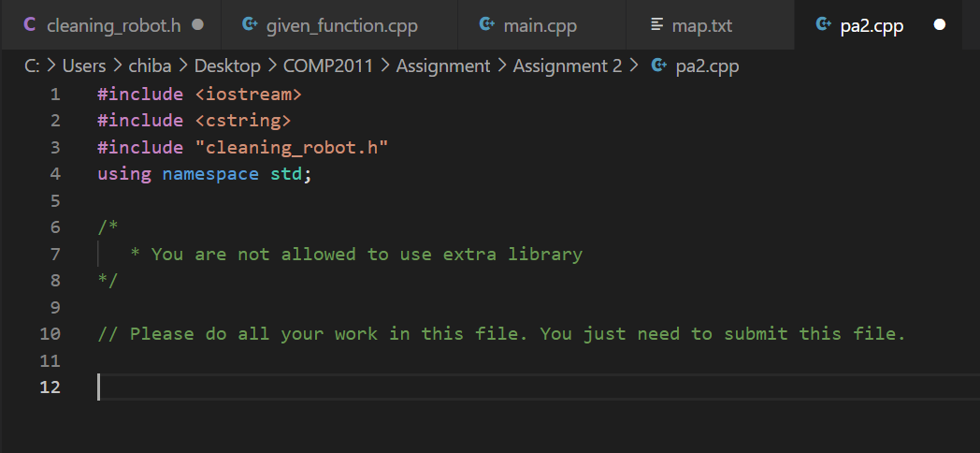Expand the chevron after Desktop in breadcrumb
Screen dimensions: 980x453
point(272,66)
